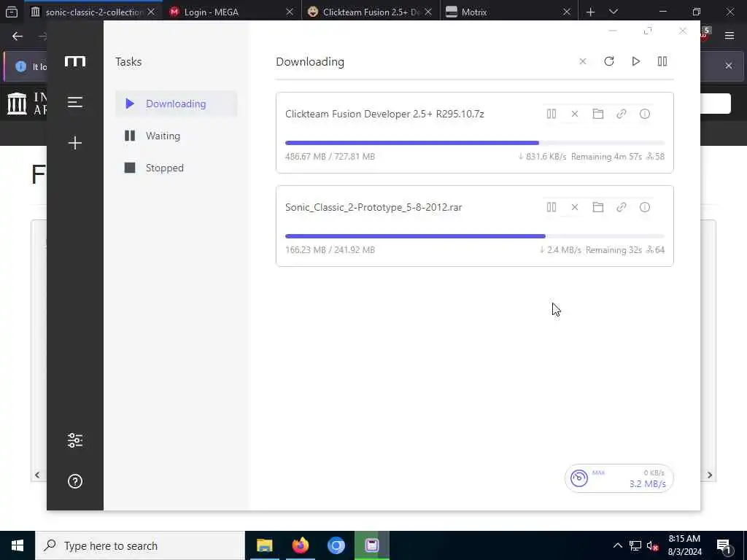Viewport: 747px width, 560px height.
Task: Go back in the browser
Action: 18,36
